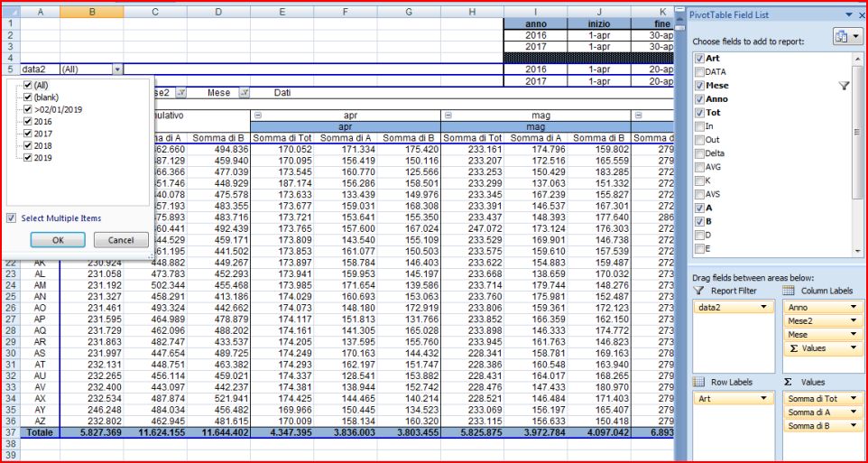Click scroll-up arrow of field list scrollbar
This screenshot has width=868, height=463.
pos(858,57)
